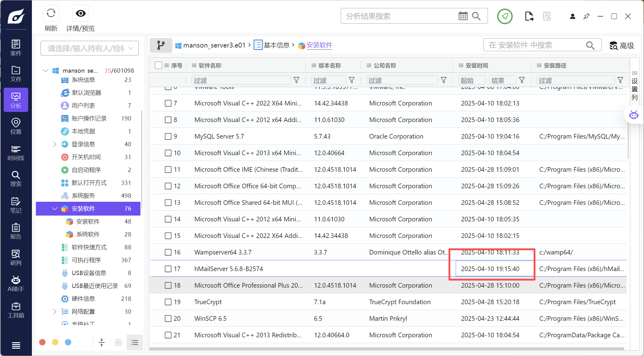Toggle the detail/preview (详情/预览) eye icon
The width and height of the screenshot is (644, 356).
coord(81,13)
